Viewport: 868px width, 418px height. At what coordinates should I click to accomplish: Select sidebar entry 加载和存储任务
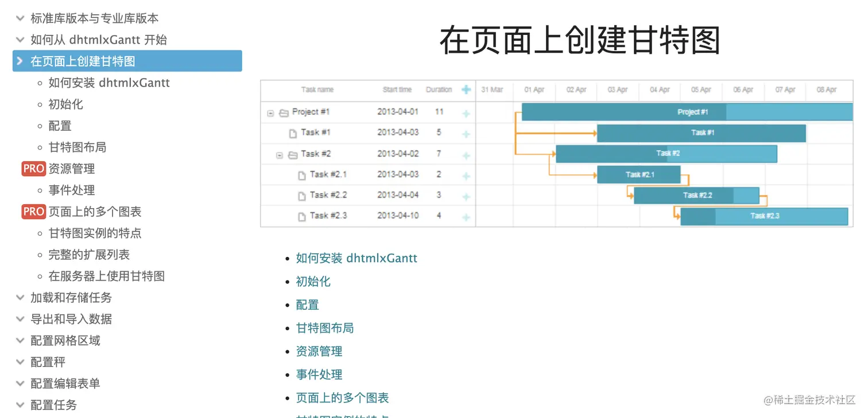coord(71,298)
